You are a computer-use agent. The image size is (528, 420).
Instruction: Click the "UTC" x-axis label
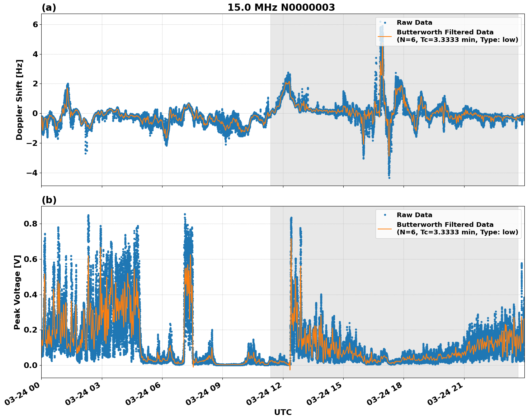[283, 412]
